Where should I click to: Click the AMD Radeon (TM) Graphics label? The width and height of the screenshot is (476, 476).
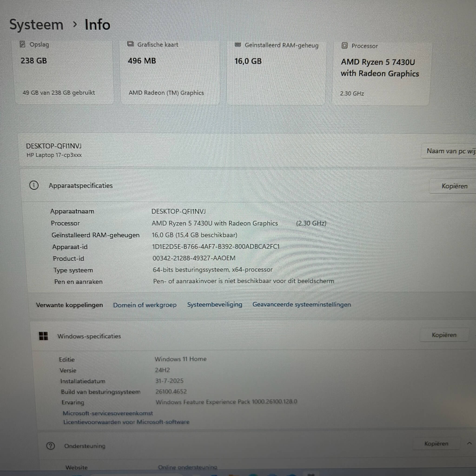tap(166, 93)
